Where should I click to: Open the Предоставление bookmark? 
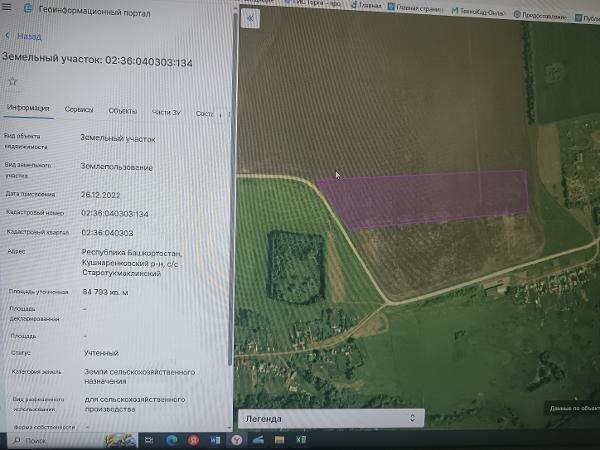tap(540, 16)
